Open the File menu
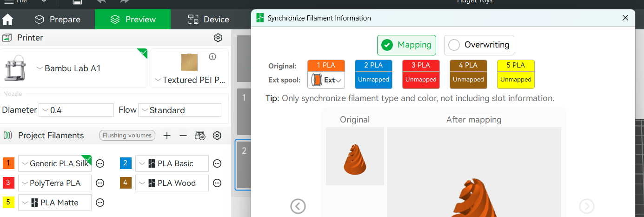The width and height of the screenshot is (644, 217). pos(15,1)
